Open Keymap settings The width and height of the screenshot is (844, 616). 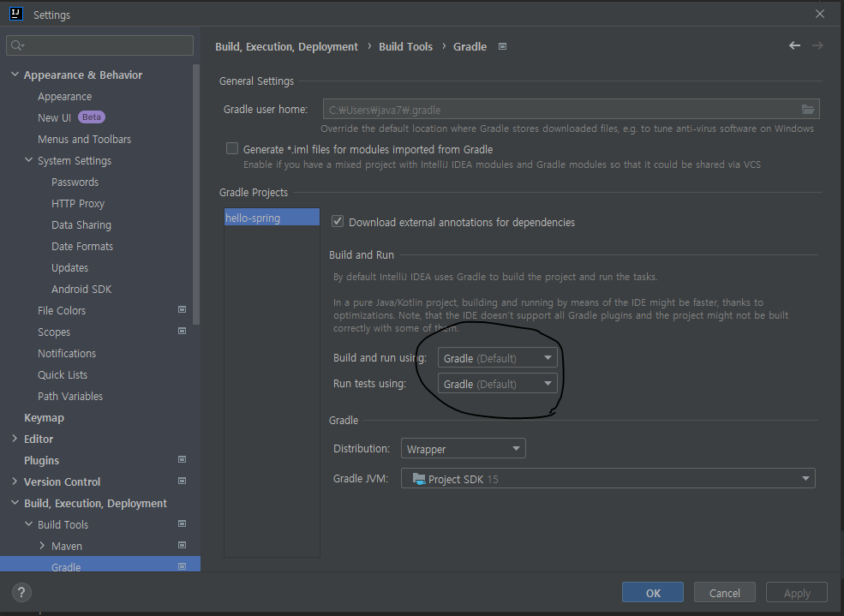coord(45,418)
